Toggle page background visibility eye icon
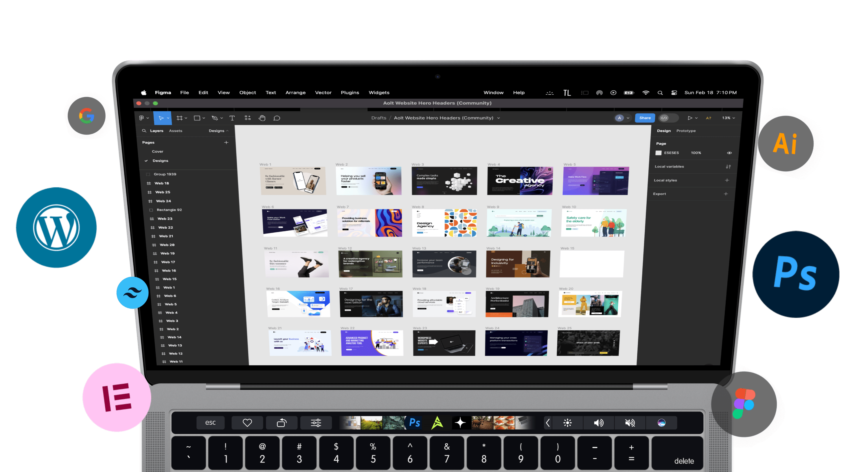 point(729,153)
